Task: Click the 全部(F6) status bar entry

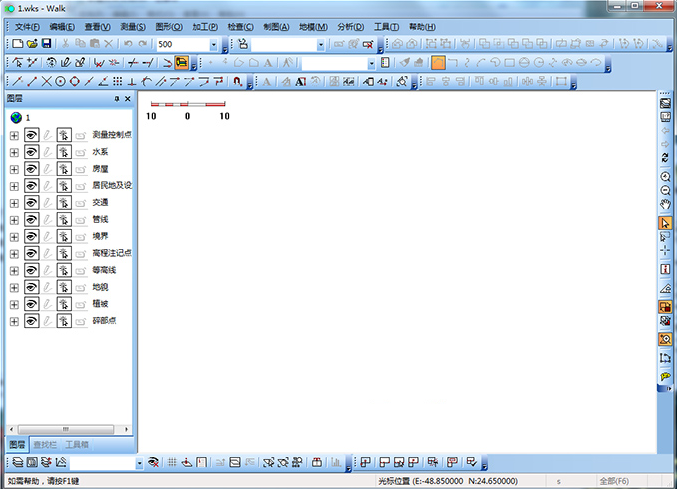Action: point(614,481)
